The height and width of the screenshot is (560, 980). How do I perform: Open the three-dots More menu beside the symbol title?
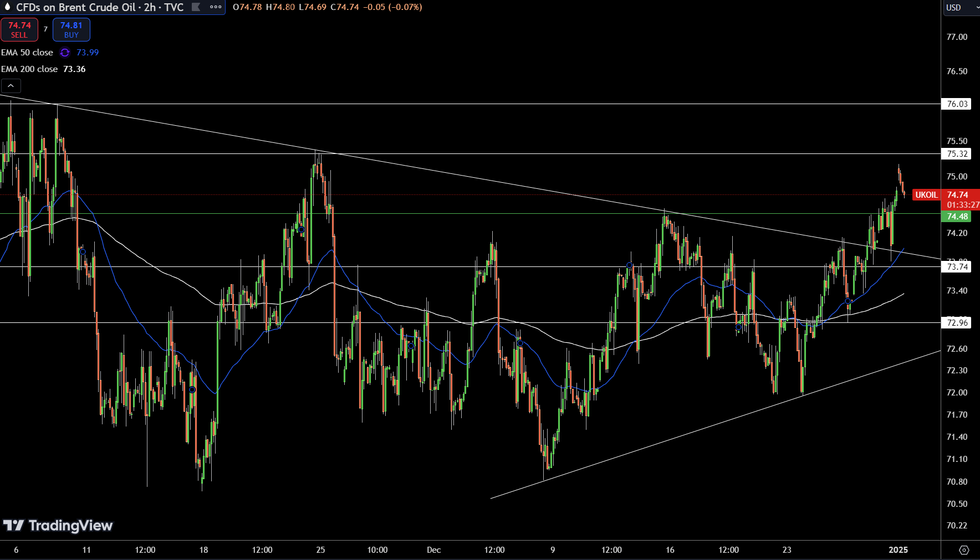coord(216,7)
